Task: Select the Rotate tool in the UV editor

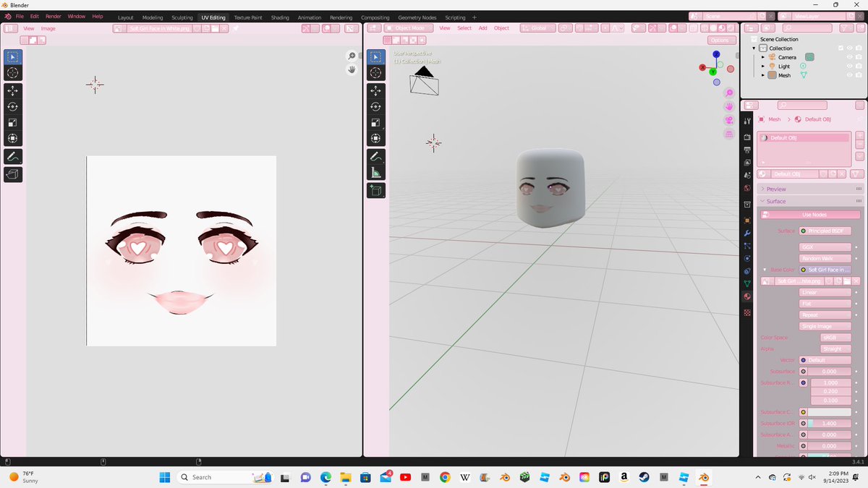Action: pyautogui.click(x=13, y=106)
